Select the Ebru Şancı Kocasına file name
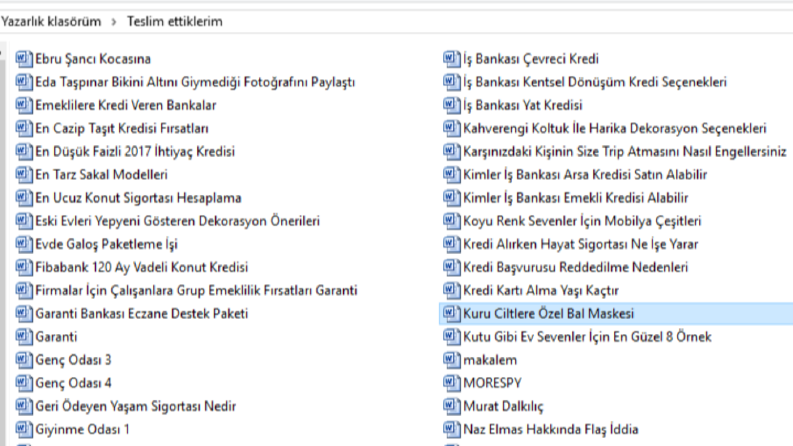Image resolution: width=793 pixels, height=446 pixels. [93, 59]
